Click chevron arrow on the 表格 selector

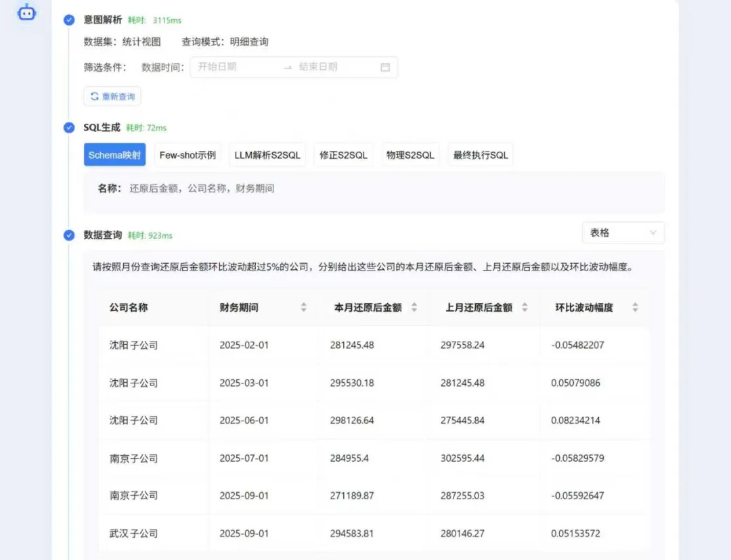[652, 232]
